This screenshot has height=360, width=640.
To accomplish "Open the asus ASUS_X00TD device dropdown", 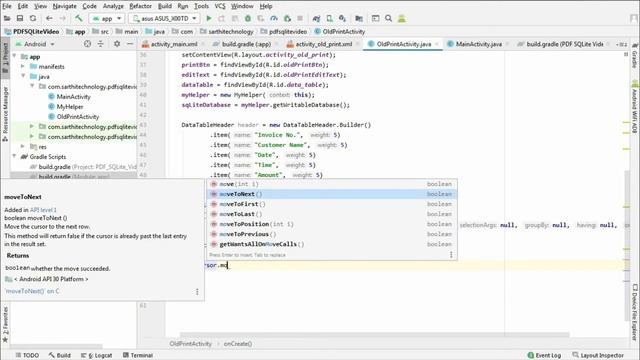I will point(164,18).
